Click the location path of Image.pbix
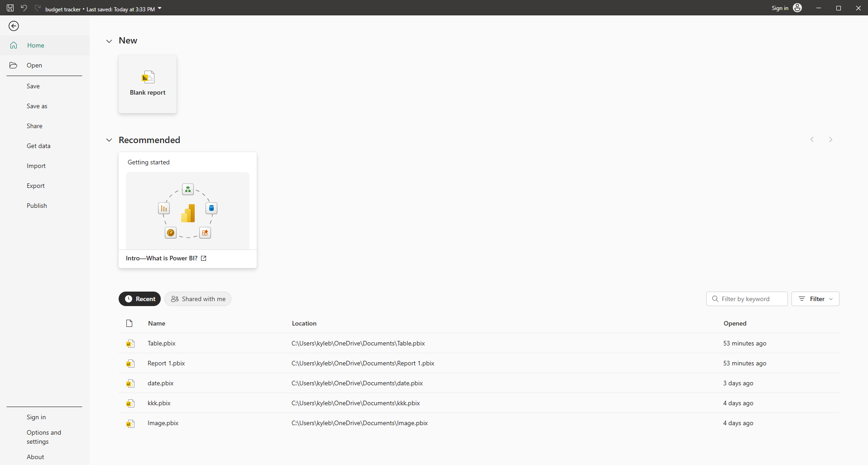 (x=360, y=423)
